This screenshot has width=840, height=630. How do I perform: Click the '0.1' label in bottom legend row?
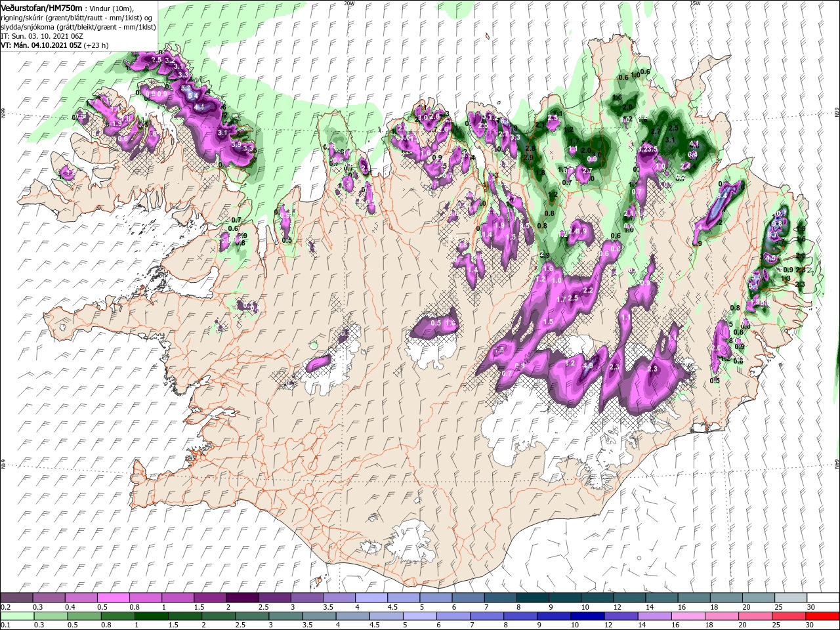[x=5, y=625]
